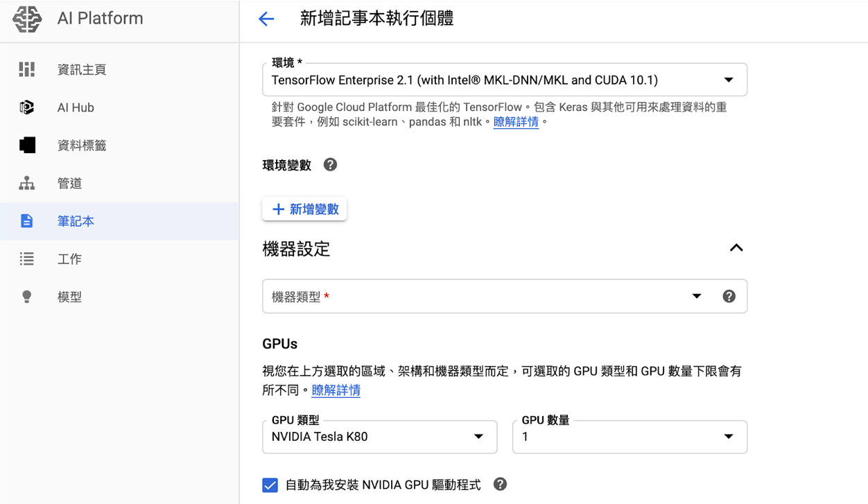The image size is (868, 504).
Task: Open 工作 in the sidebar
Action: coord(119,259)
